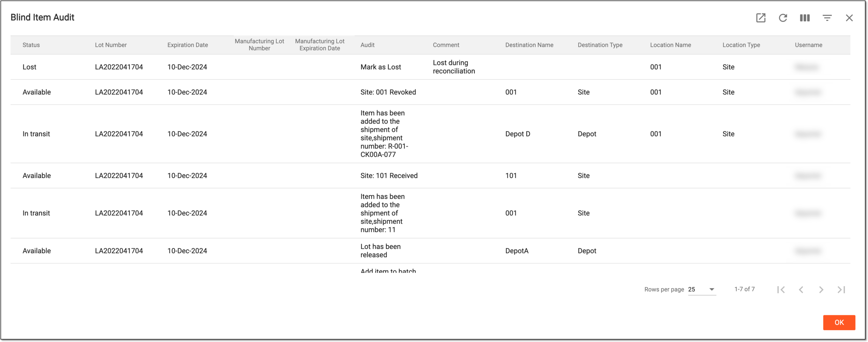Click the Audit column header
Screen dimensions: 868x342
pos(367,45)
